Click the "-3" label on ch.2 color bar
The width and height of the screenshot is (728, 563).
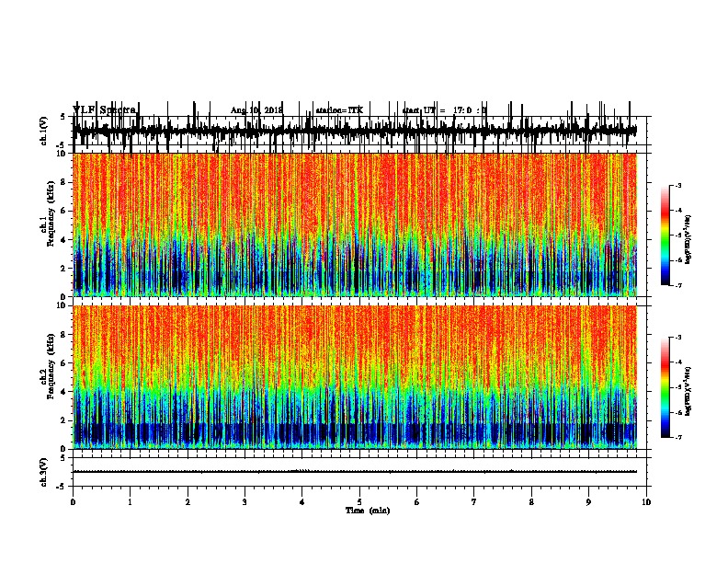coord(677,338)
